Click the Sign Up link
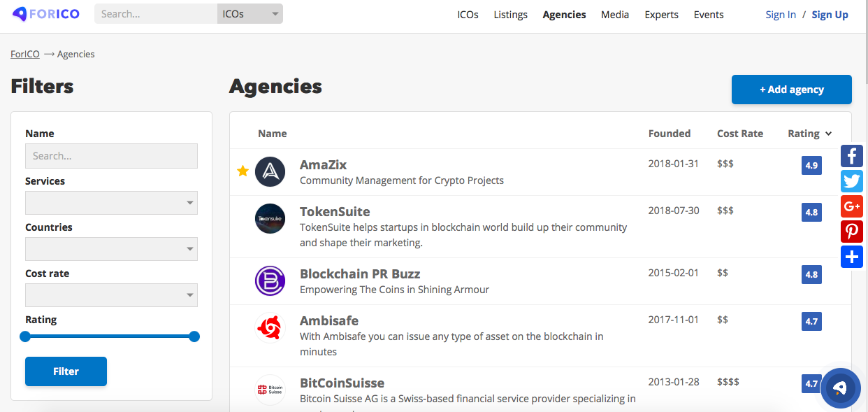This screenshot has height=412, width=868. (x=830, y=15)
